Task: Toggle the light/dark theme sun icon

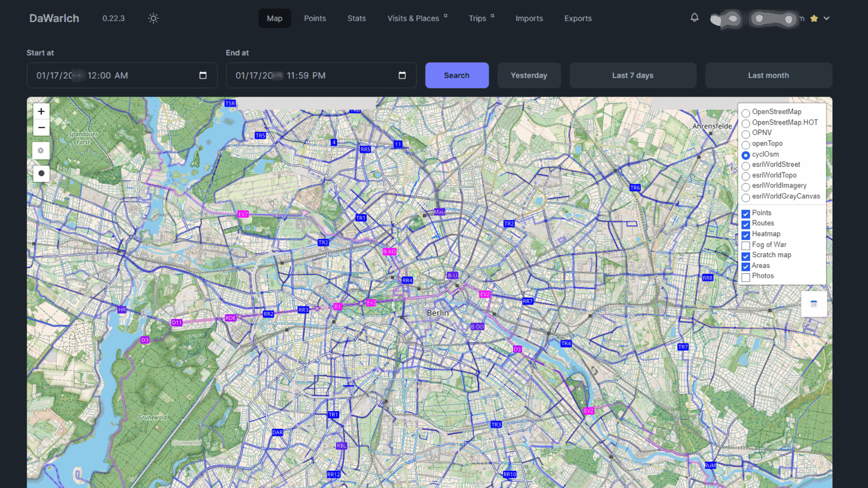Action: click(x=153, y=19)
